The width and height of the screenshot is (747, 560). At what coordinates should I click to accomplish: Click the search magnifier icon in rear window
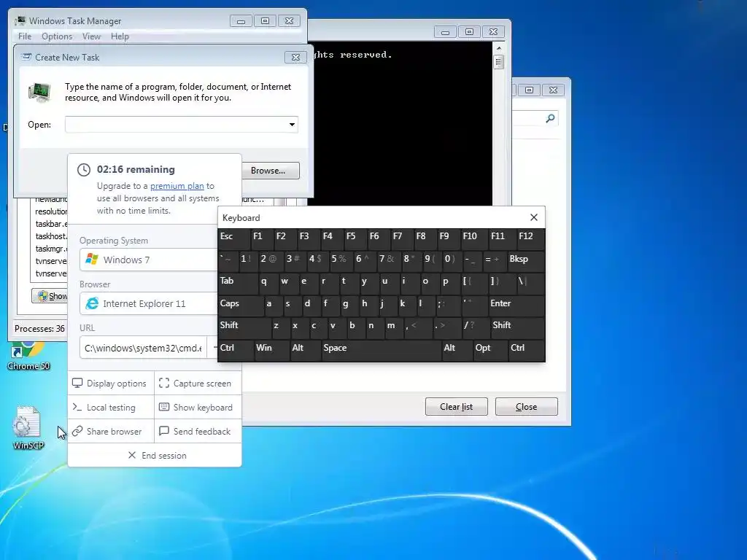(550, 118)
